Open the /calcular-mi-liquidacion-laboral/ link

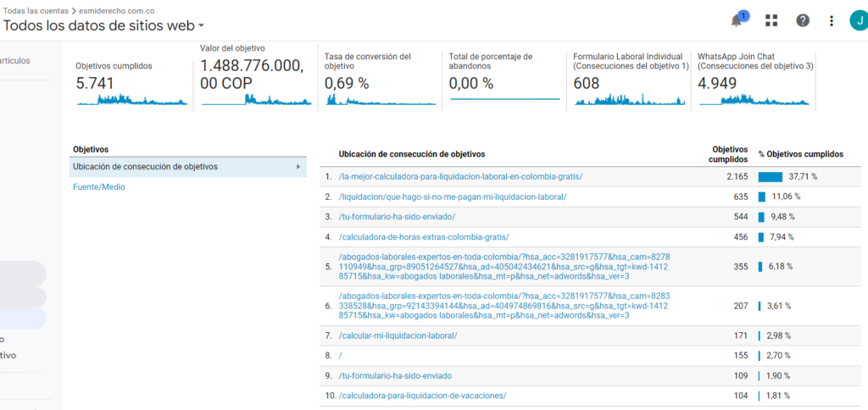pos(398,335)
